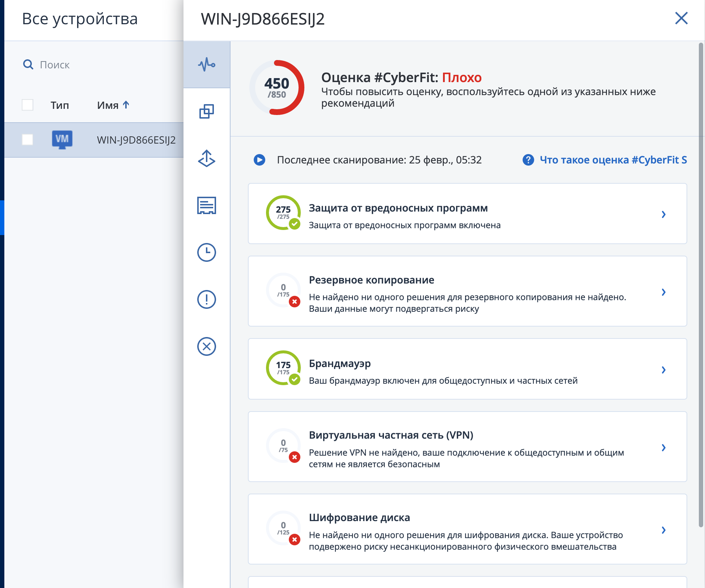The width and height of the screenshot is (705, 588).
Task: Open the CyberFit score activity tab
Action: click(x=207, y=65)
